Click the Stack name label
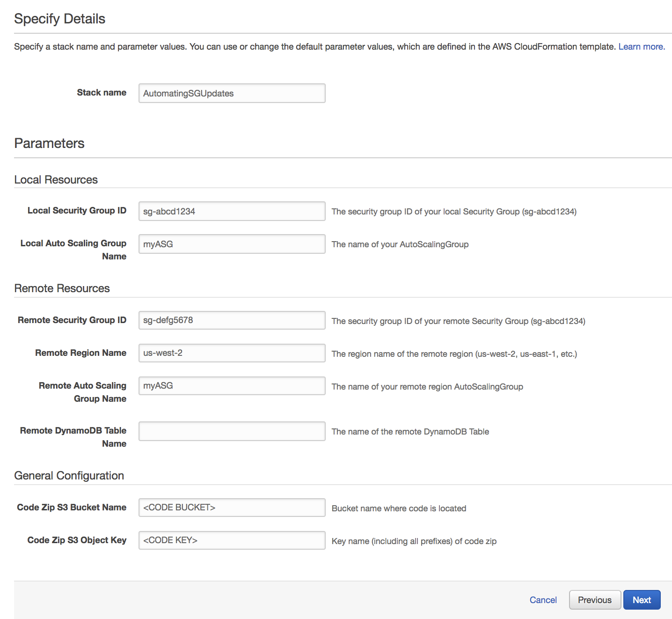This screenshot has height=619, width=672. pos(102,93)
